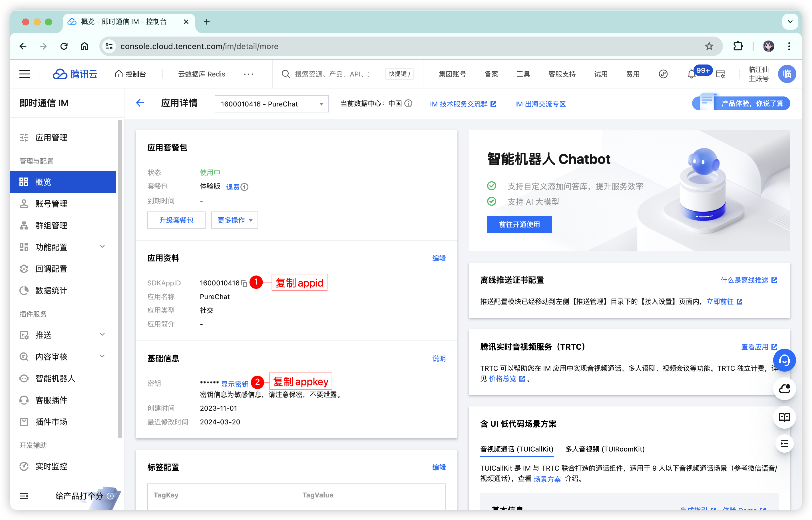The height and width of the screenshot is (520, 812).
Task: Go back with the blue arrow
Action: [140, 103]
